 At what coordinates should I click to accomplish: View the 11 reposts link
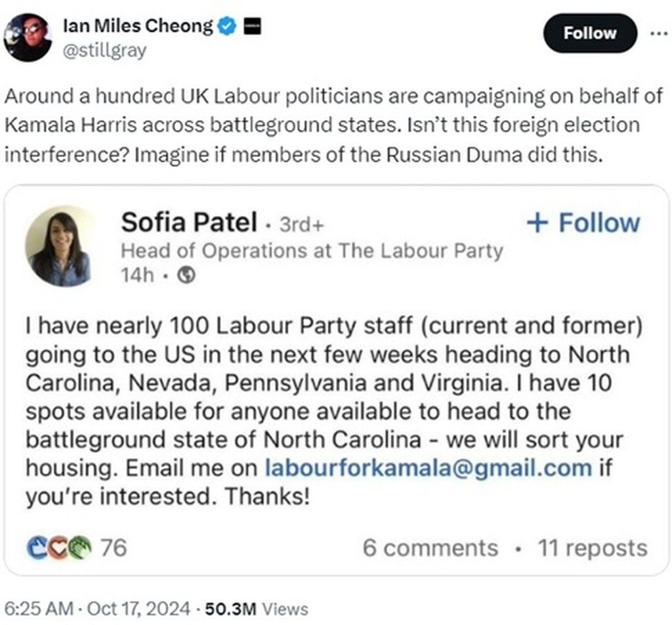pyautogui.click(x=592, y=548)
